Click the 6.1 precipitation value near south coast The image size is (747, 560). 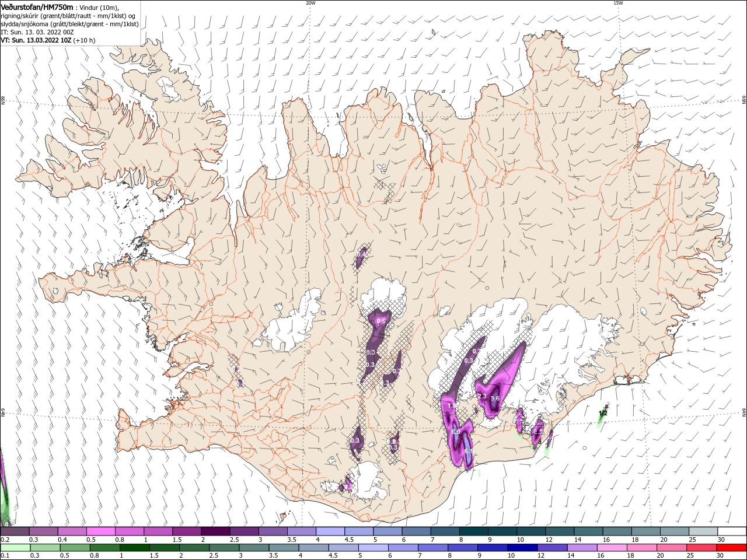tap(467, 452)
